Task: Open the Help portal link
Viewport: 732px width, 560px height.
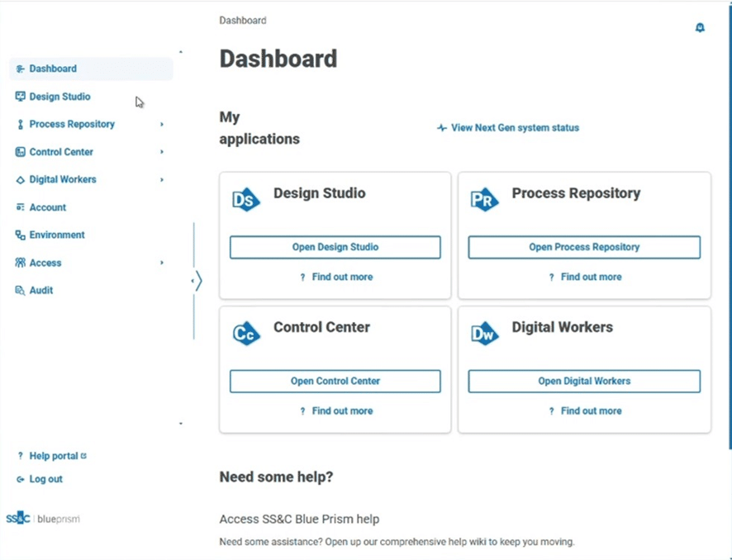Action: point(53,456)
